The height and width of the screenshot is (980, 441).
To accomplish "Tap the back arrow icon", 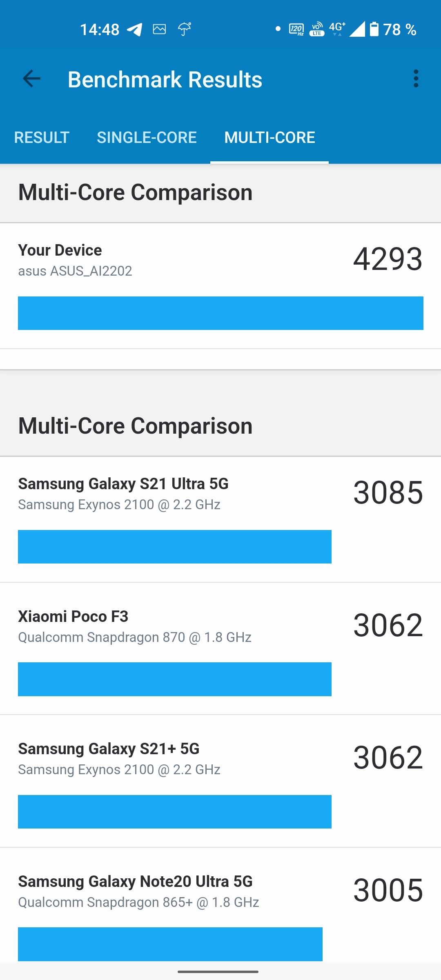I will (31, 79).
